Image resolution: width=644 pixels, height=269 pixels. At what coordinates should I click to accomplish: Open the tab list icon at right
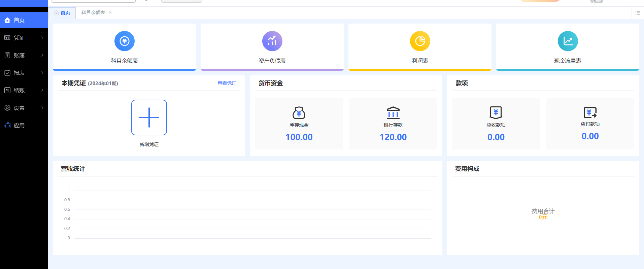tap(638, 13)
